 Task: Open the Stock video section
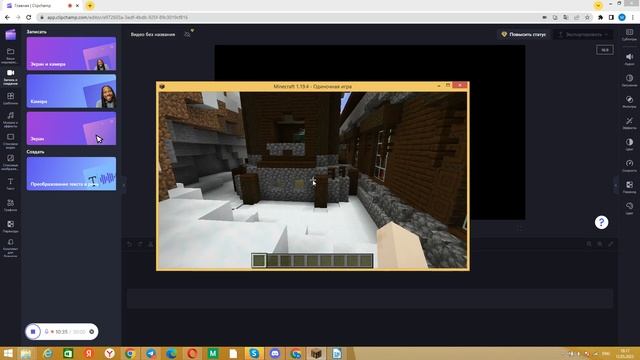point(10,141)
